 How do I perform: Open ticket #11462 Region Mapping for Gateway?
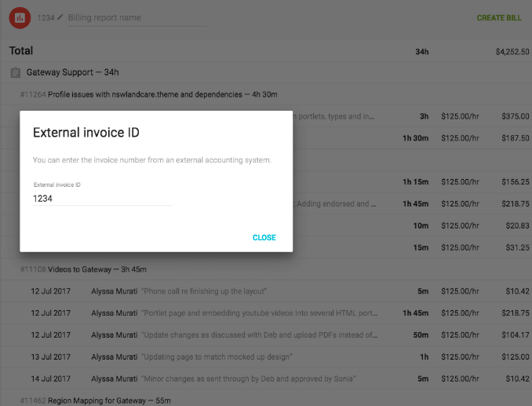point(96,401)
